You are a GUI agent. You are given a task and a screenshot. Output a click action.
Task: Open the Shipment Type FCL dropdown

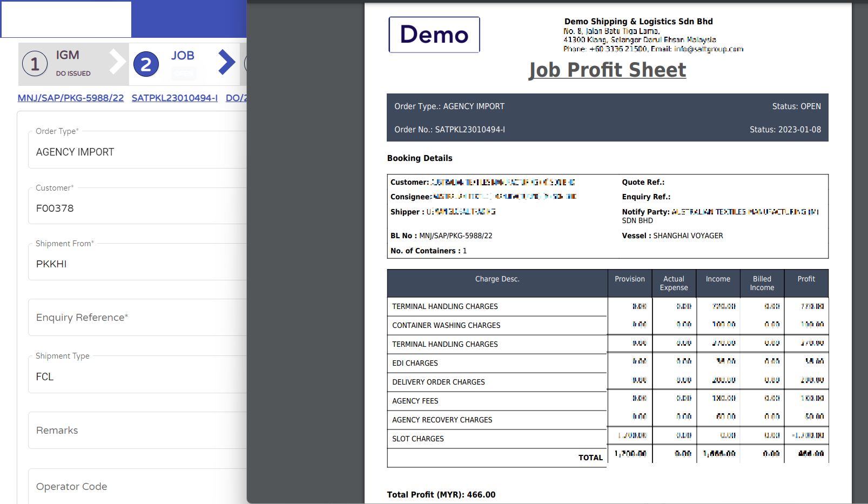[137, 374]
